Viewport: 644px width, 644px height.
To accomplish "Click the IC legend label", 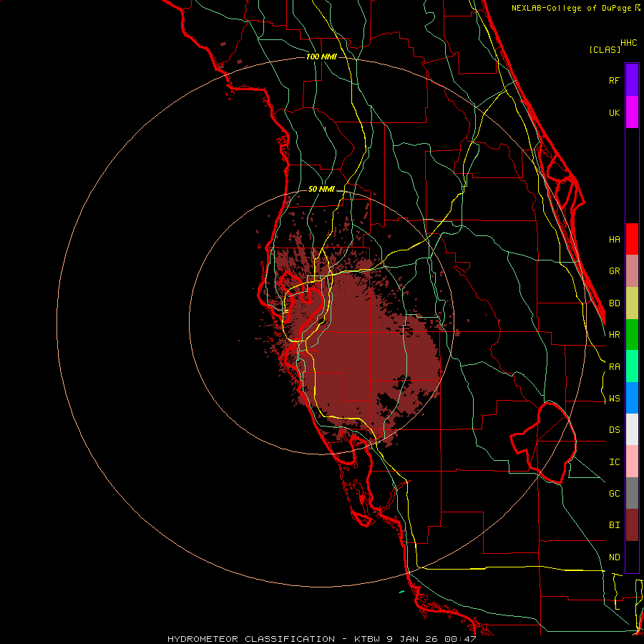I will coord(615,462).
